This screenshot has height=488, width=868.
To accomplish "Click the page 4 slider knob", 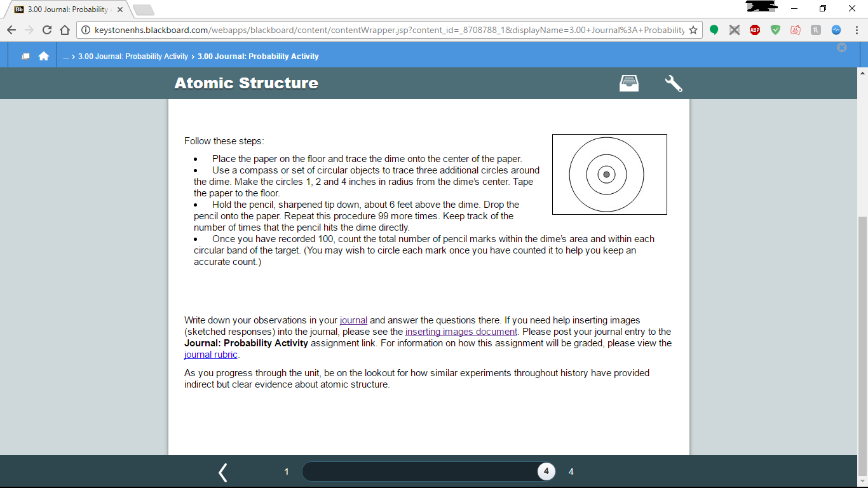I will (546, 471).
